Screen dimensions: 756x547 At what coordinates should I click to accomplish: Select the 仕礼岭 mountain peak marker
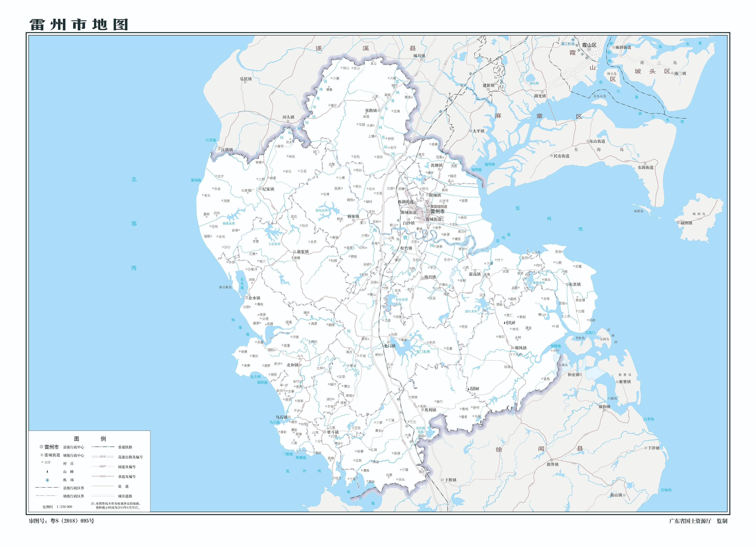[505, 323]
